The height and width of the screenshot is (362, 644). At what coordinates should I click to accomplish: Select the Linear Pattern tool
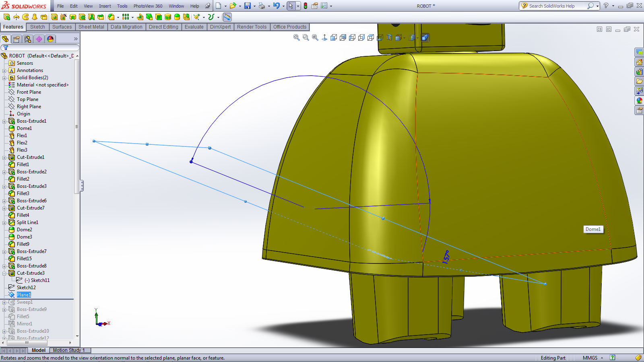tap(126, 17)
